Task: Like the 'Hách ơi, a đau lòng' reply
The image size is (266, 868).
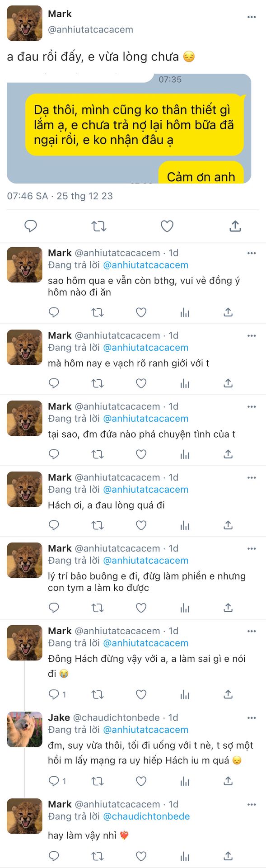Action: pyautogui.click(x=141, y=525)
